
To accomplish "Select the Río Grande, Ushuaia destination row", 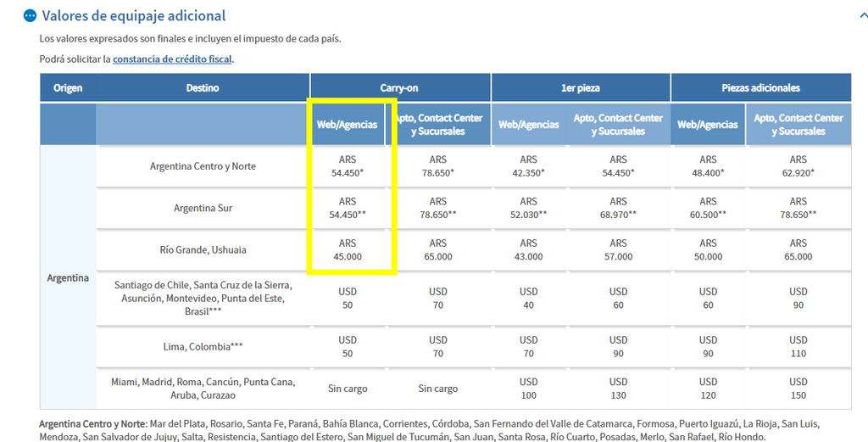I will [x=203, y=249].
